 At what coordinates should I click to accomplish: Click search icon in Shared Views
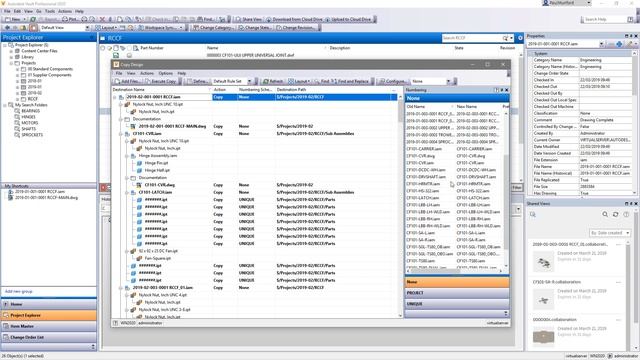(x=605, y=214)
